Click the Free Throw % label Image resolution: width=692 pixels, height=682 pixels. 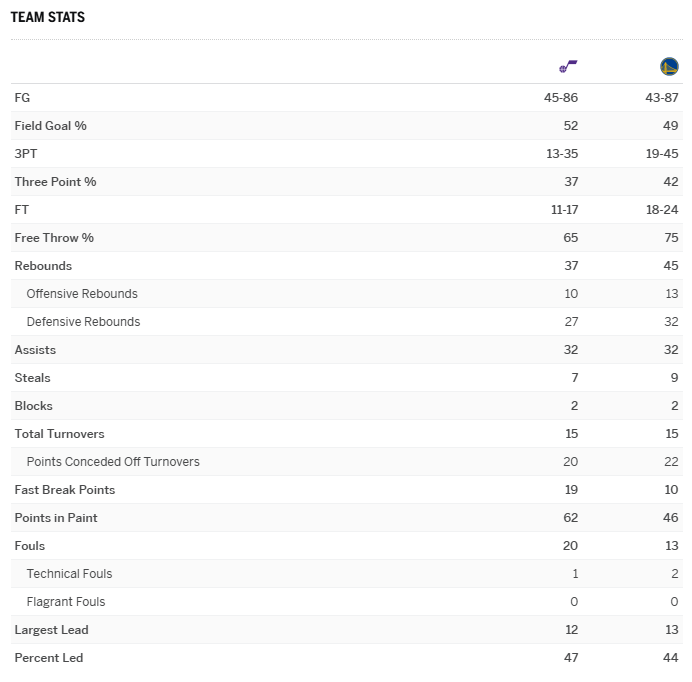click(x=54, y=238)
